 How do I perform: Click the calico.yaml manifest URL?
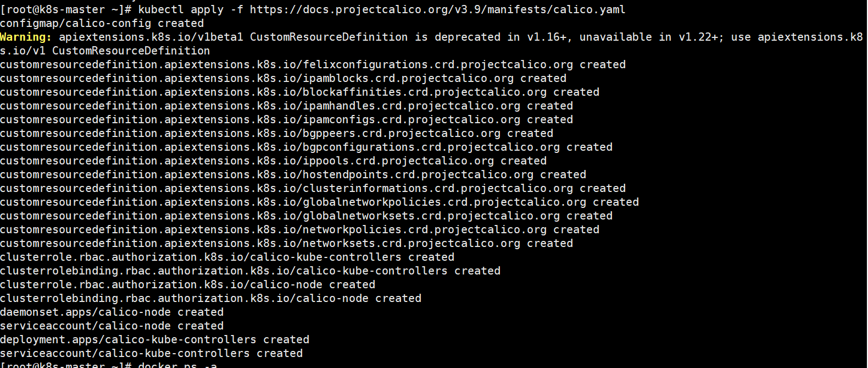[437, 9]
